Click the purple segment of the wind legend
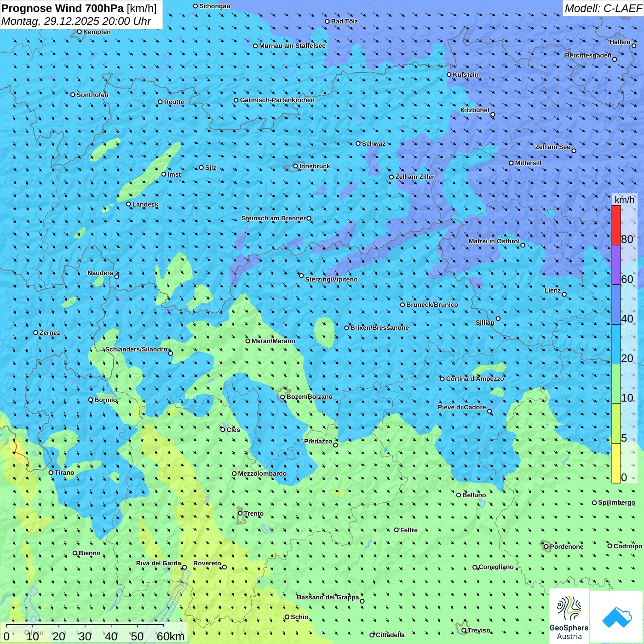 click(x=616, y=265)
